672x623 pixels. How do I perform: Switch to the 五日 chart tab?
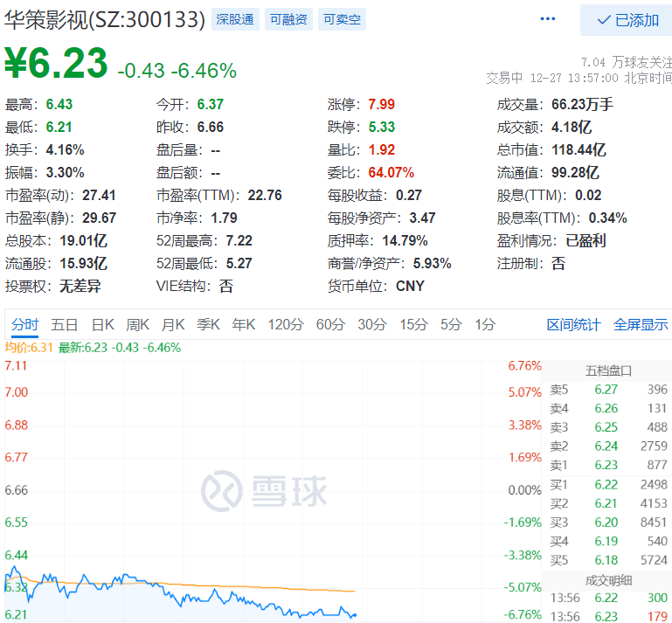65,324
